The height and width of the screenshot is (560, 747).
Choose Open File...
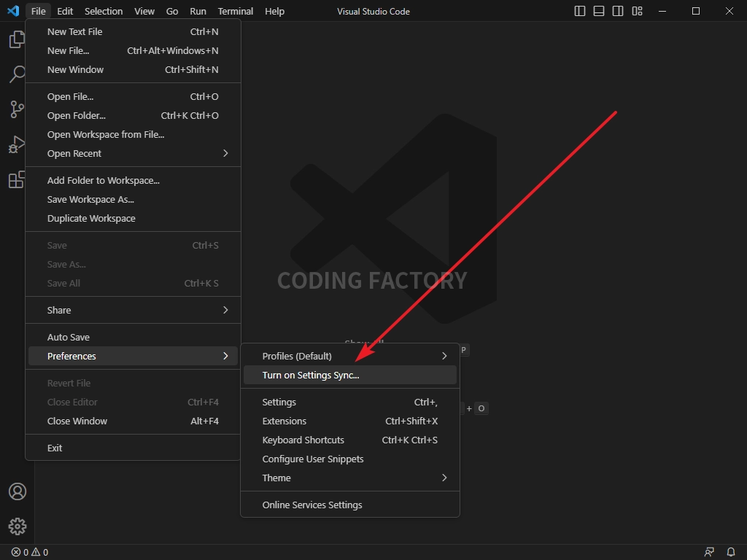pos(133,97)
